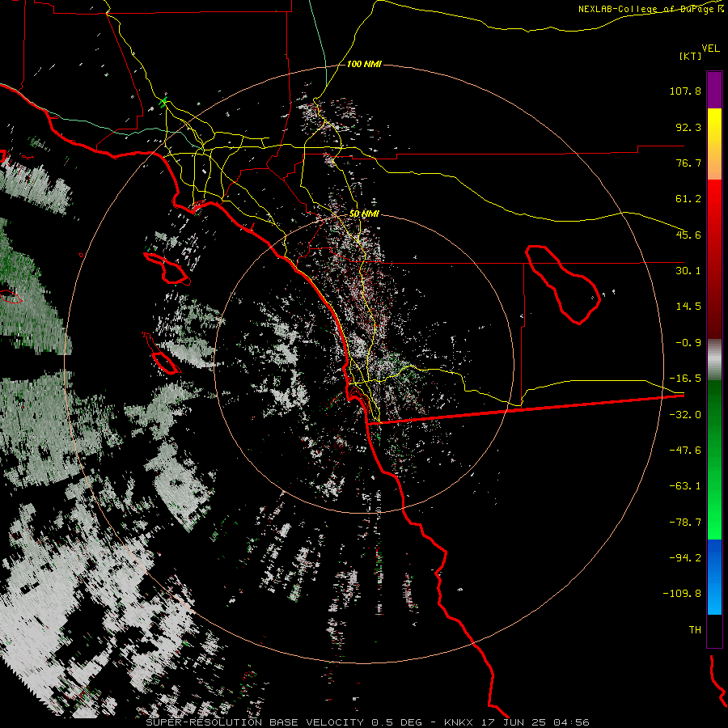Click the purple segment of the velocity color bar
Screen dimensions: 728x728
714,90
